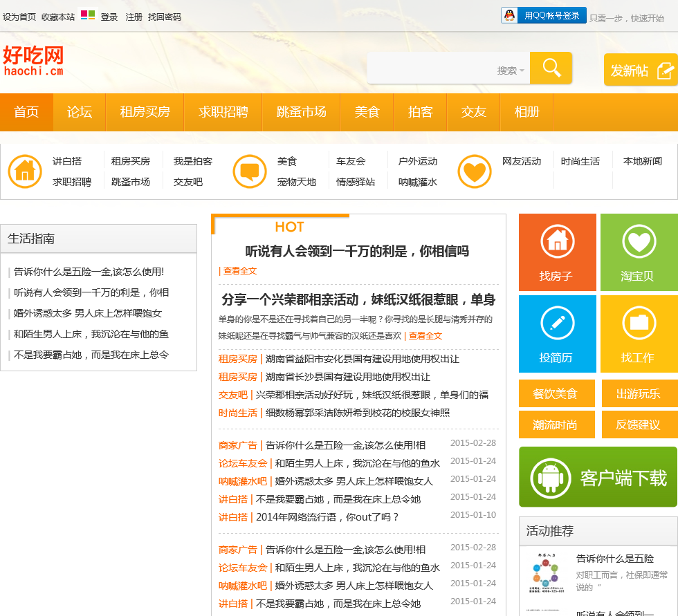
Task: Open the 投简历 pencil tile
Action: click(557, 333)
